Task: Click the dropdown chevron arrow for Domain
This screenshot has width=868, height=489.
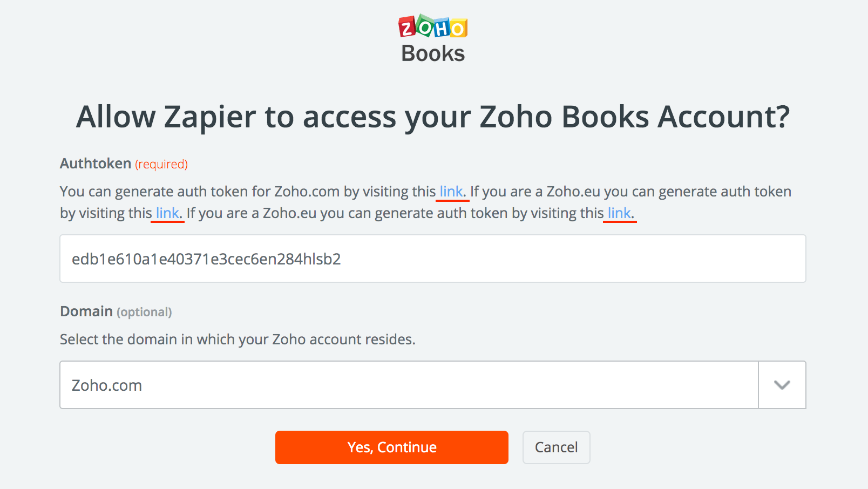Action: 782,385
